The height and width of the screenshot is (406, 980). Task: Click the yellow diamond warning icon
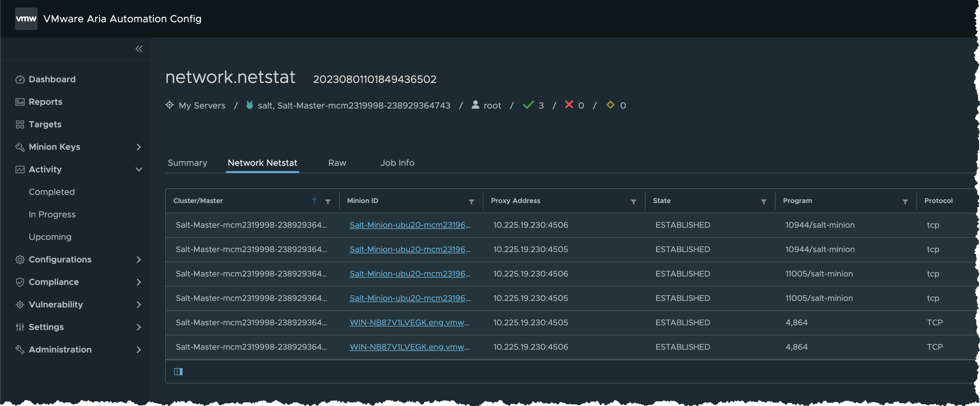(x=610, y=104)
